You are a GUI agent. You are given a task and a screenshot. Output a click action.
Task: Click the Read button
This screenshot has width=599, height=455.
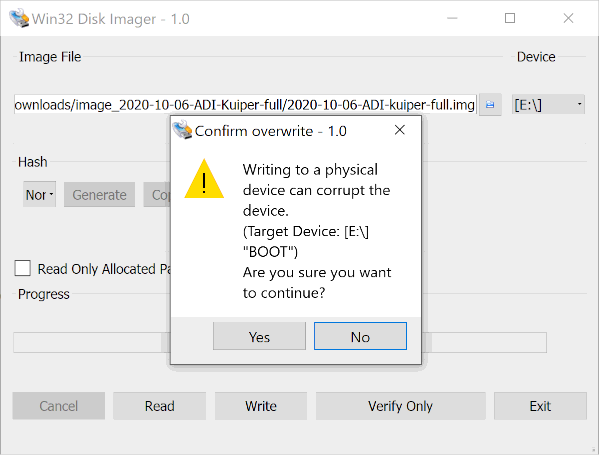159,406
